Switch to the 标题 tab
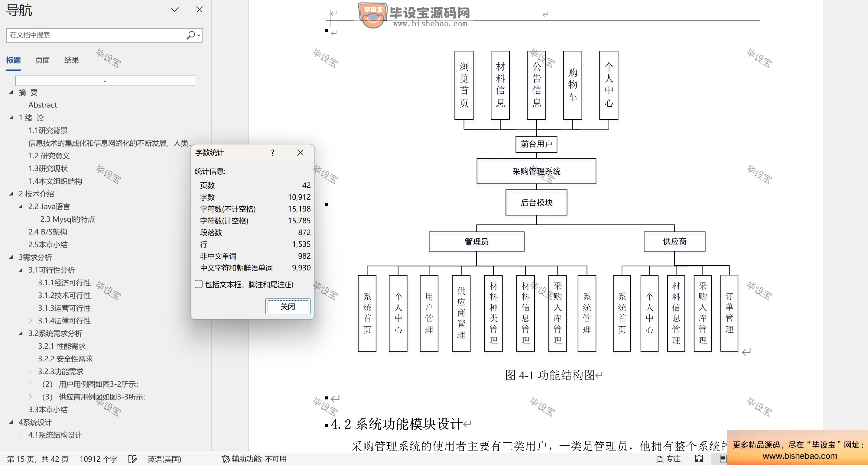Screen dimensions: 868x465 (x=14, y=60)
